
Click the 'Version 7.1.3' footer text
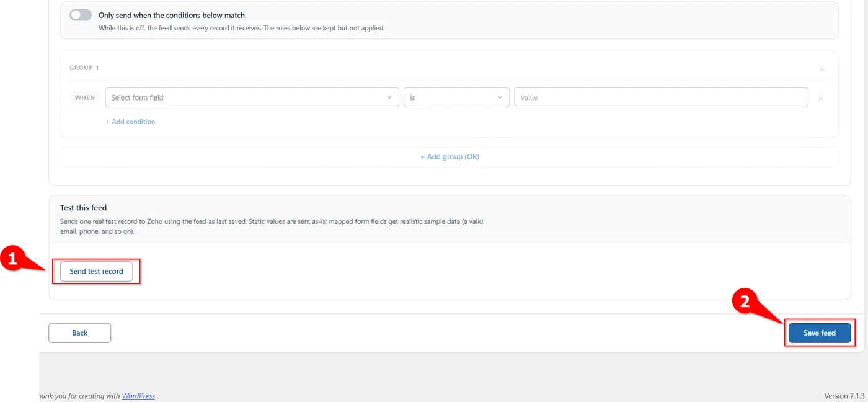844,396
